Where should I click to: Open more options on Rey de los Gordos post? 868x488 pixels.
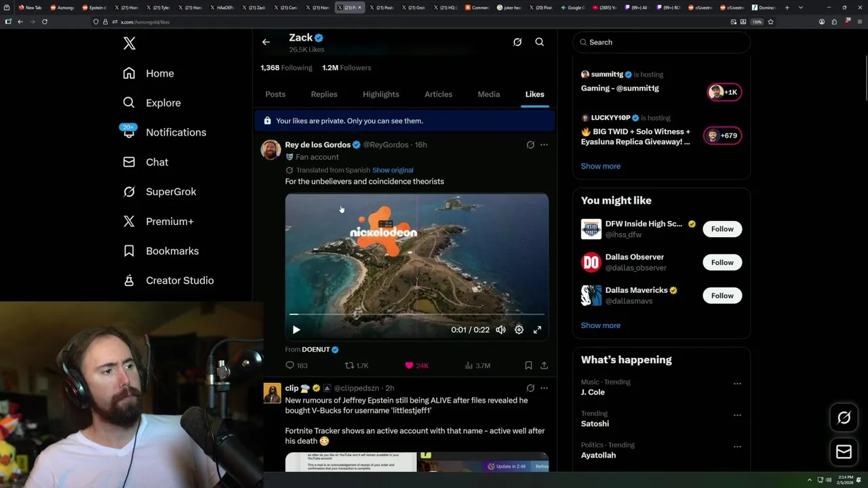point(544,144)
